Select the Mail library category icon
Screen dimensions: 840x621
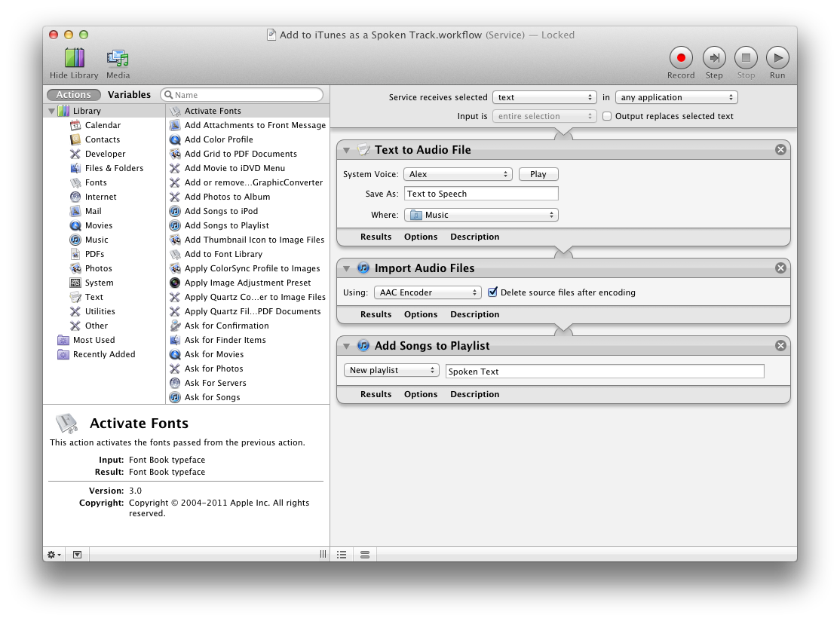[x=75, y=212]
